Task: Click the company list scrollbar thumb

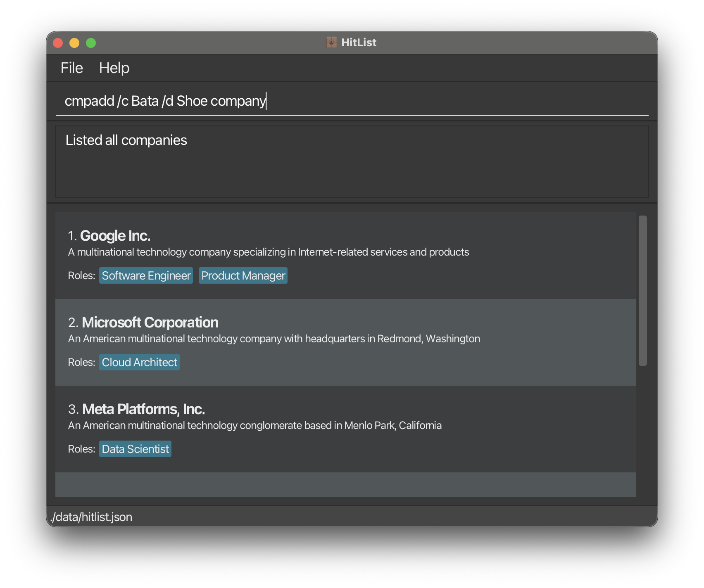Action: click(643, 291)
